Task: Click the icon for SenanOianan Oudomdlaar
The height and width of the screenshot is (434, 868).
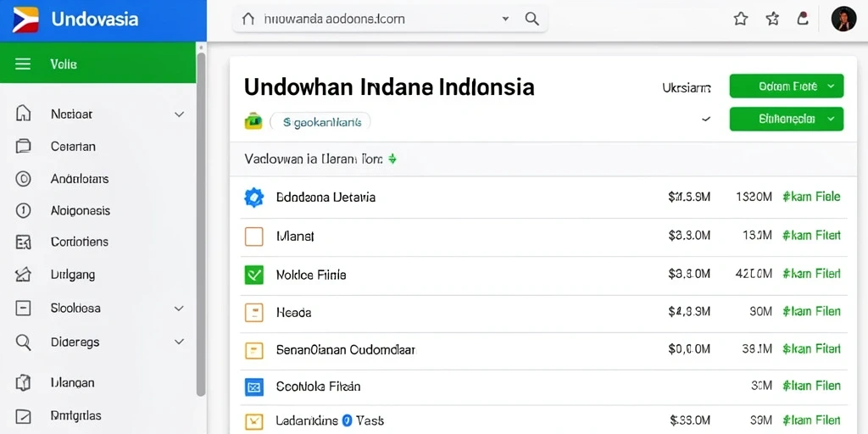Action: pos(254,350)
